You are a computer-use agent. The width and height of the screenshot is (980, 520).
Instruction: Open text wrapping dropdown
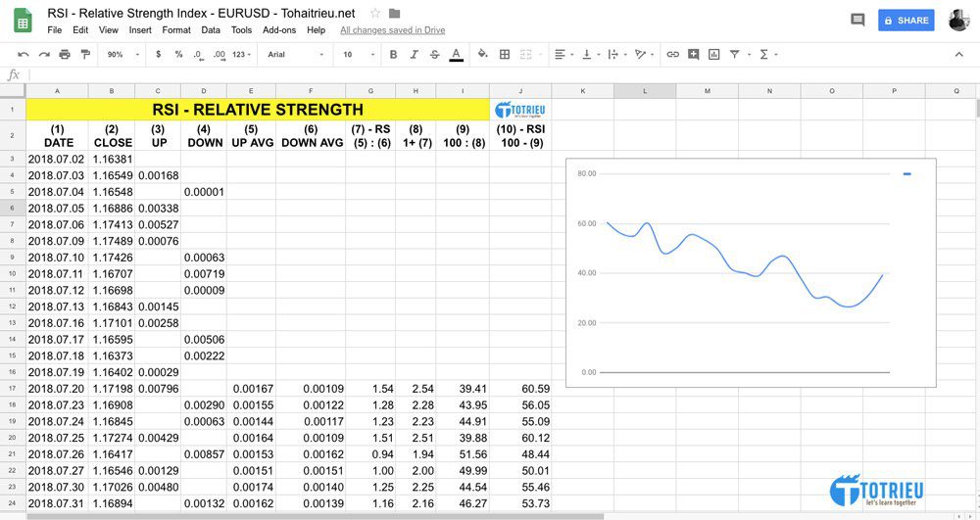(x=616, y=54)
